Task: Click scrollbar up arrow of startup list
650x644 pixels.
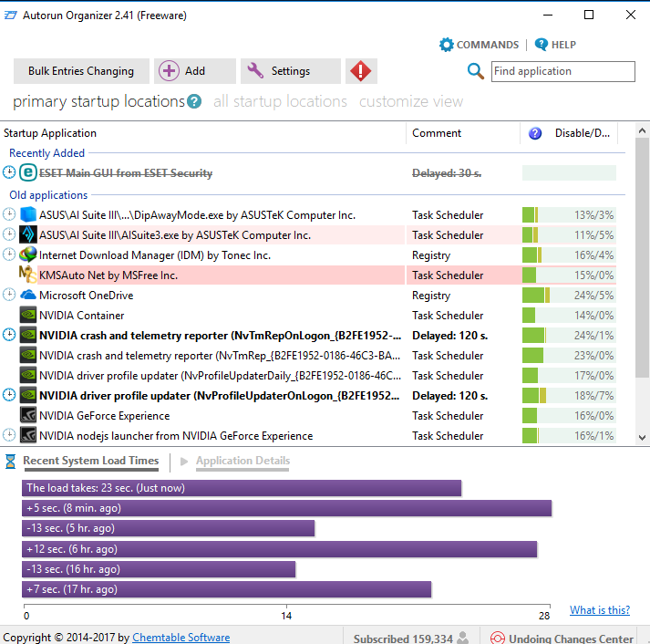Action: point(642,131)
